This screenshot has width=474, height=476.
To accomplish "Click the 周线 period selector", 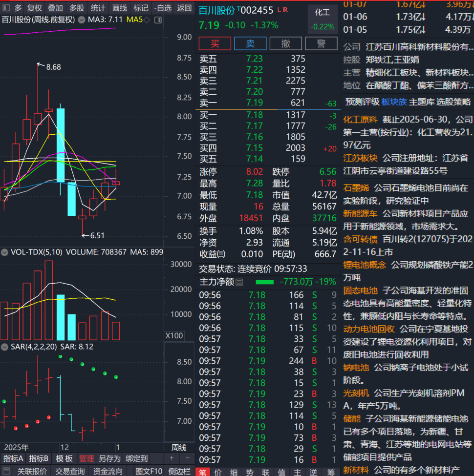I will [179, 448].
